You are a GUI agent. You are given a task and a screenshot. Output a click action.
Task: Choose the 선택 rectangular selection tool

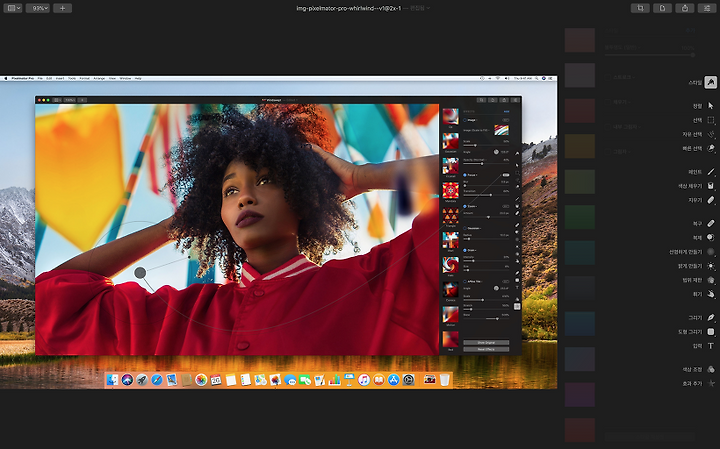pyautogui.click(x=711, y=120)
